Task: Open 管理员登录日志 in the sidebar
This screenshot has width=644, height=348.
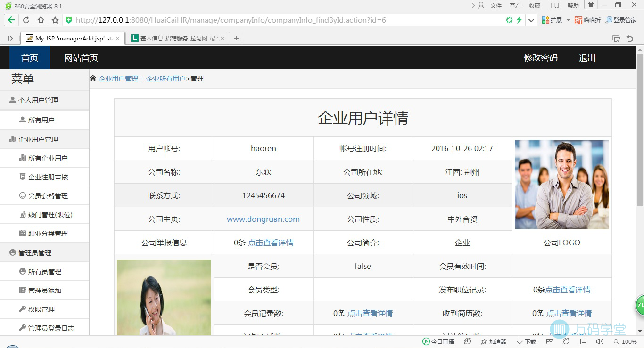Action: click(44, 328)
